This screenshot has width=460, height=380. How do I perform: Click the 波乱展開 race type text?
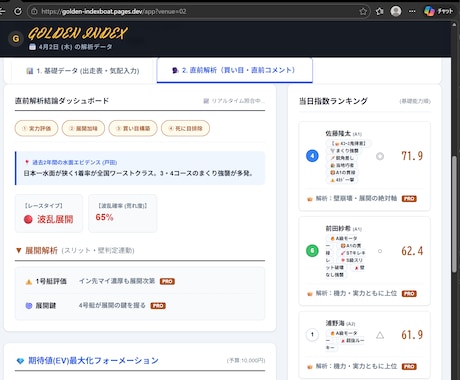click(x=55, y=219)
